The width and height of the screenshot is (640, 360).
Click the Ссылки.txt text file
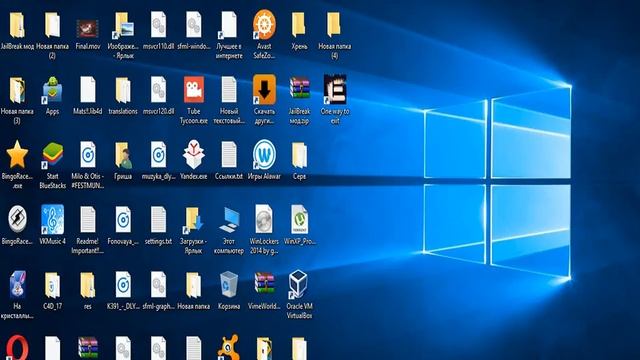click(229, 154)
